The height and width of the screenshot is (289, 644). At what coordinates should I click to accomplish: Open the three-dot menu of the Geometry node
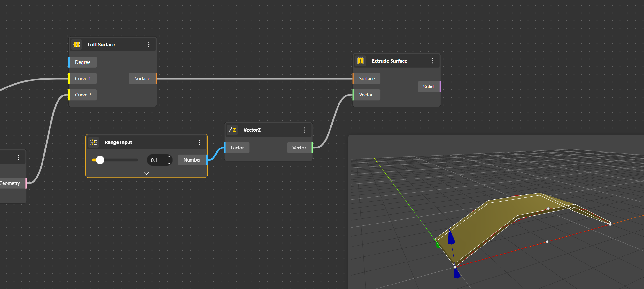pyautogui.click(x=19, y=157)
